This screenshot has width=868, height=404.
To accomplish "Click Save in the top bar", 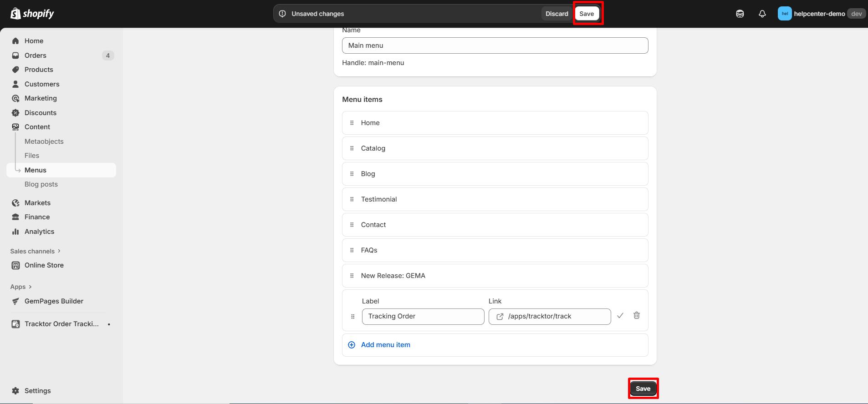I will click(x=587, y=14).
